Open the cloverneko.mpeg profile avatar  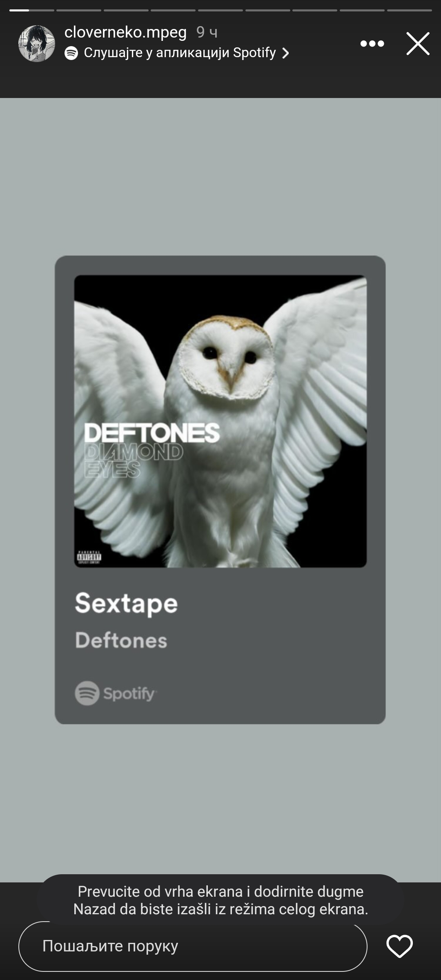[x=37, y=43]
